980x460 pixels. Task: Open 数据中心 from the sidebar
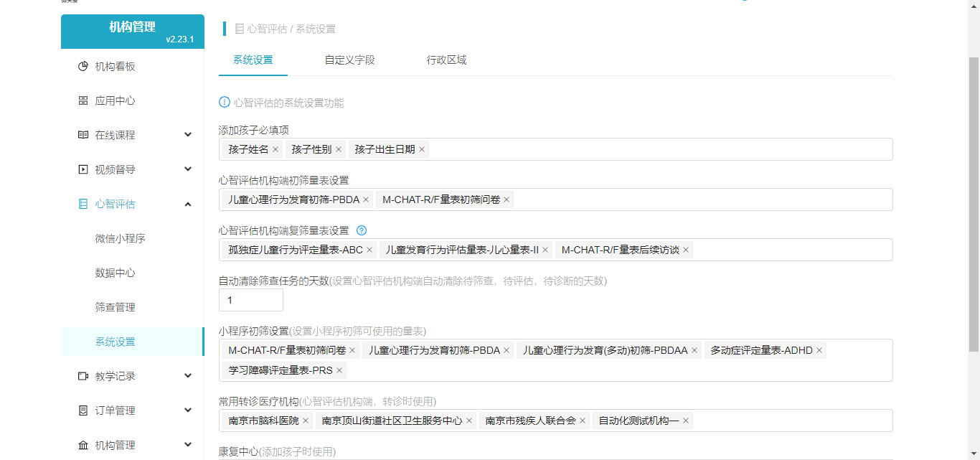(x=115, y=273)
